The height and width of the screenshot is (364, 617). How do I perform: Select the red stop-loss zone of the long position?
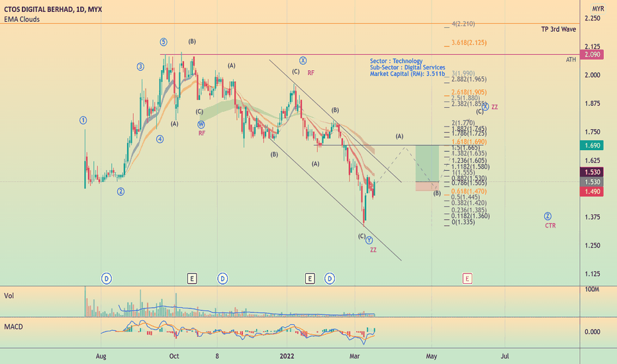pos(428,187)
